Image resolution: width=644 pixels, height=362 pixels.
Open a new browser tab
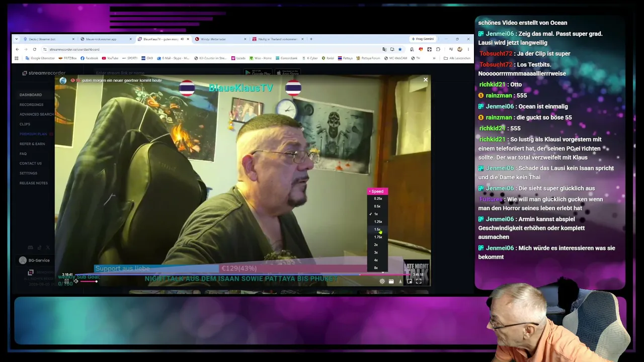[311, 39]
